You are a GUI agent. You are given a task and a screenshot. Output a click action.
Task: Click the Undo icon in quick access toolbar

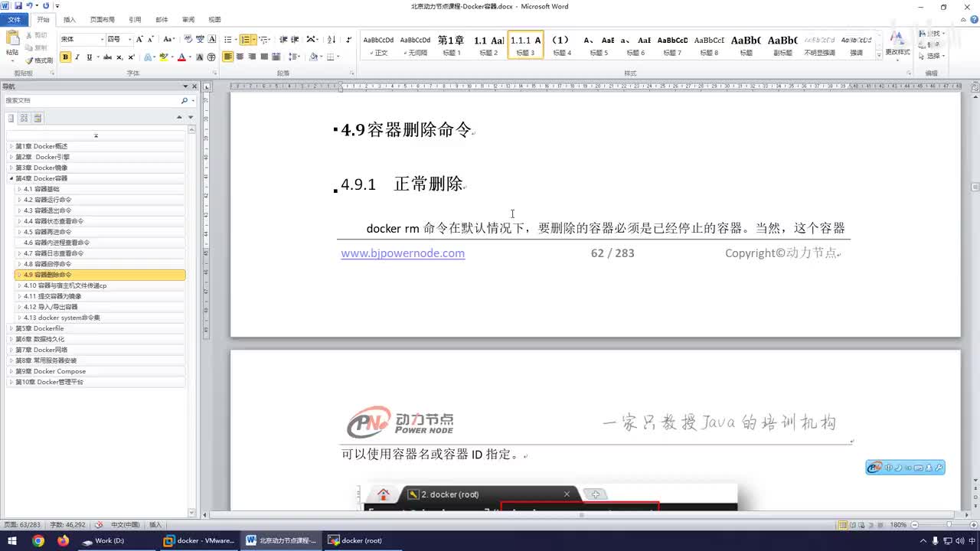click(x=30, y=6)
